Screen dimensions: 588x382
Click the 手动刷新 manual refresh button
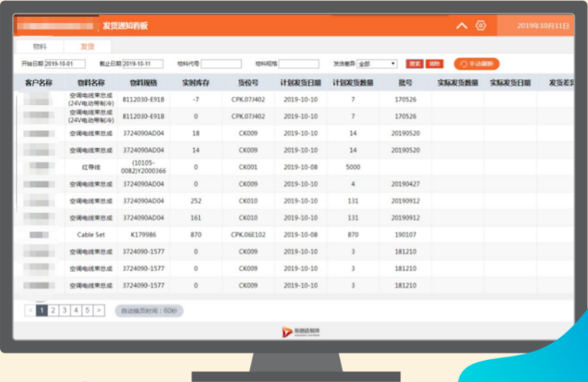pos(477,64)
